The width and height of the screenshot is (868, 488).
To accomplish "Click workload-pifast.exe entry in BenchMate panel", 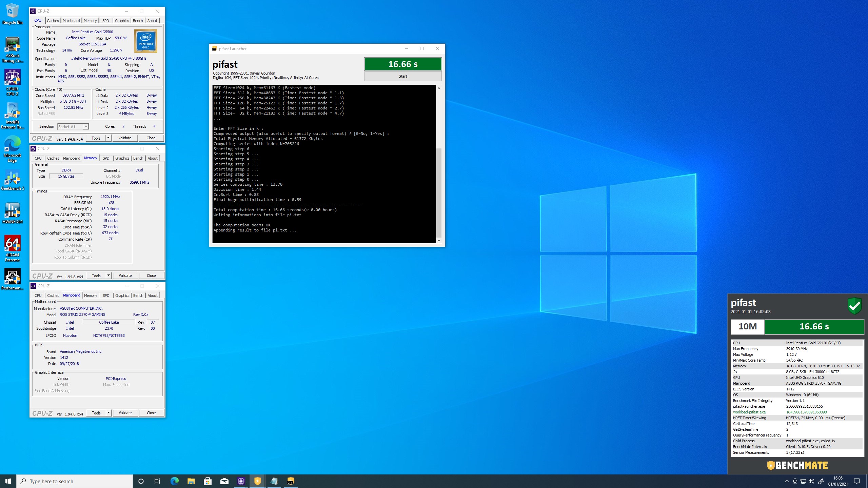I will pos(797,412).
